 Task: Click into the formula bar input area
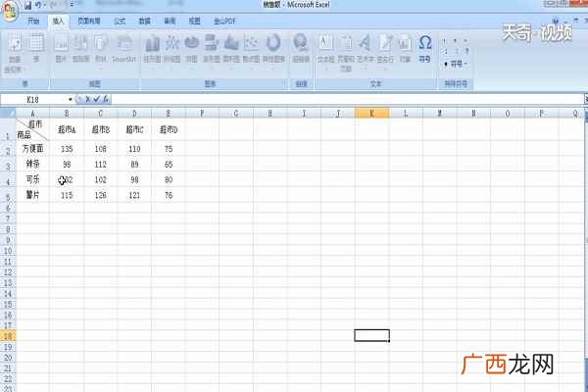point(347,99)
